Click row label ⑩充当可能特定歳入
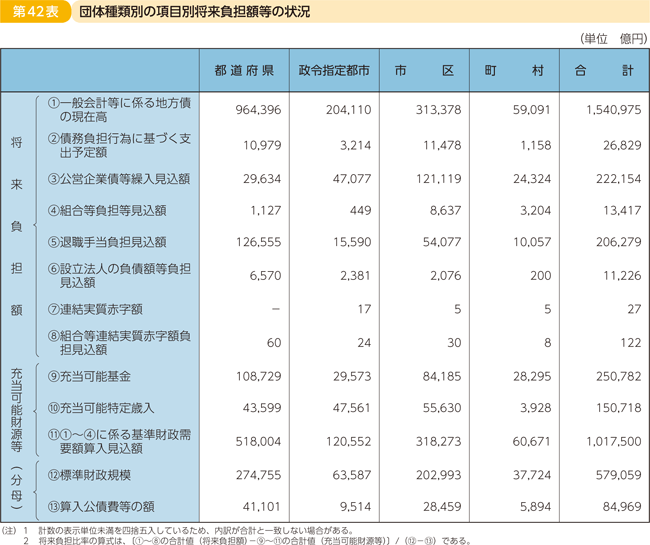The image size is (650, 545). pos(101,408)
